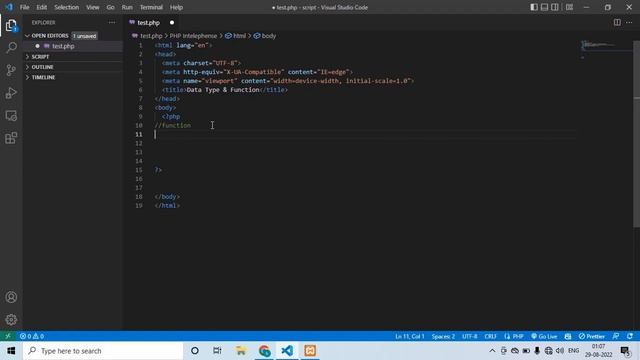This screenshot has width=640, height=360.
Task: Open the Remote Explorer view
Action: click(x=11, y=116)
